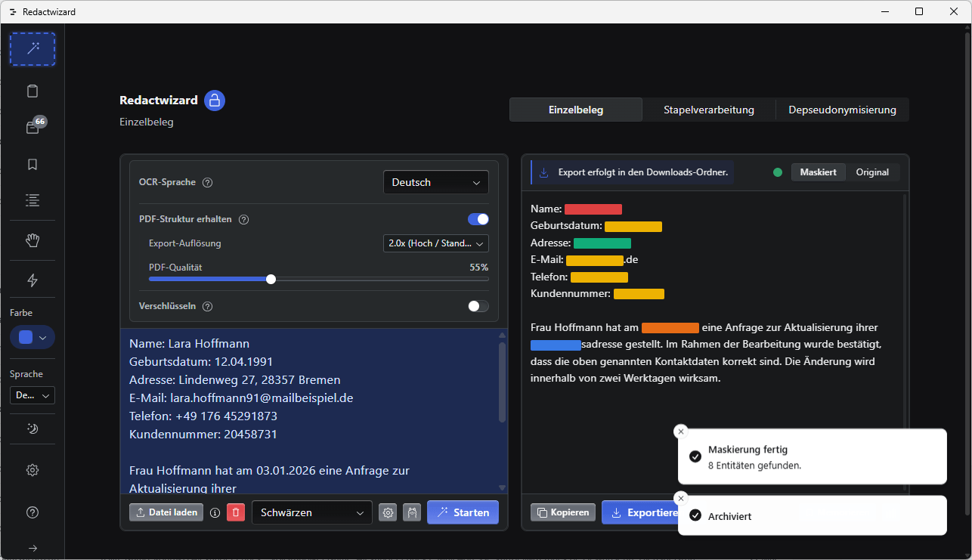Click the download icon in export notice

click(544, 172)
